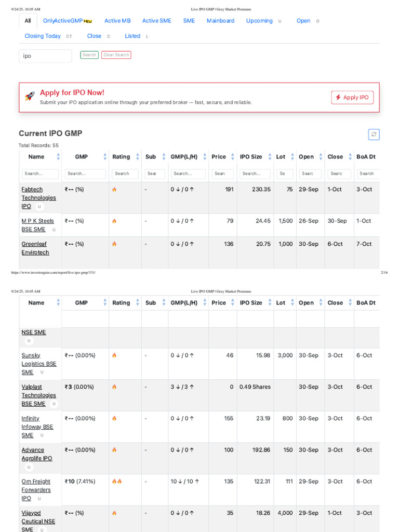This screenshot has width=399, height=532.
Task: Sort by the first Close column header arrows
Action: (x=350, y=157)
